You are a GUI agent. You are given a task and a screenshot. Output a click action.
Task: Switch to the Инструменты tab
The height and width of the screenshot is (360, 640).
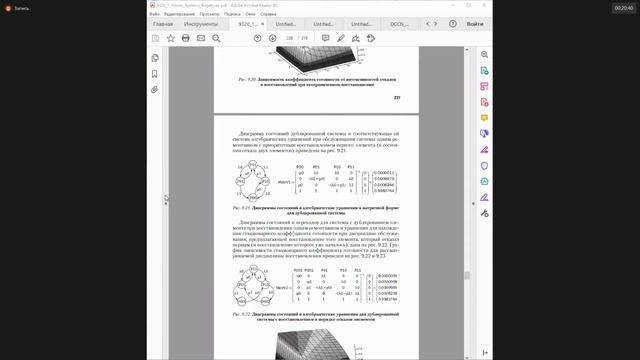coord(201,24)
